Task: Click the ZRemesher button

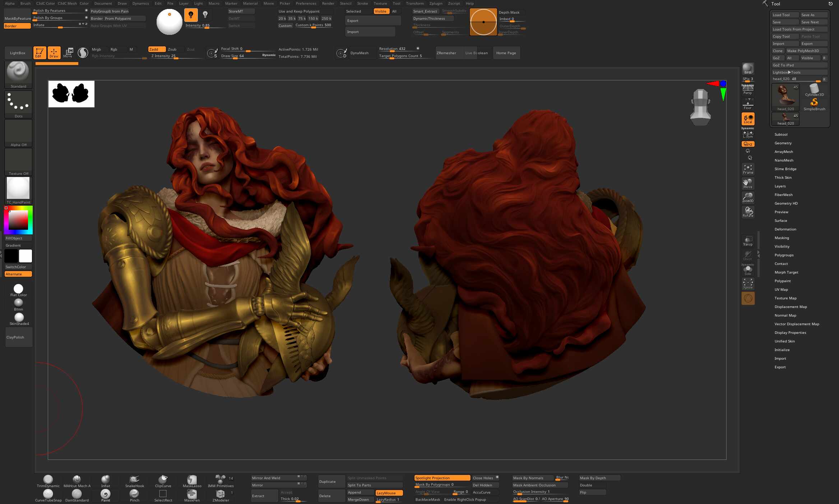Action: click(446, 53)
